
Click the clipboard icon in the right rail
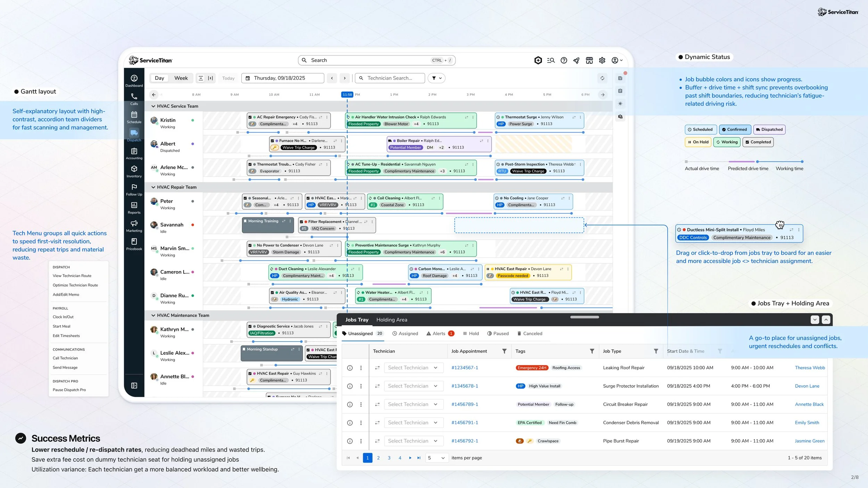click(620, 91)
